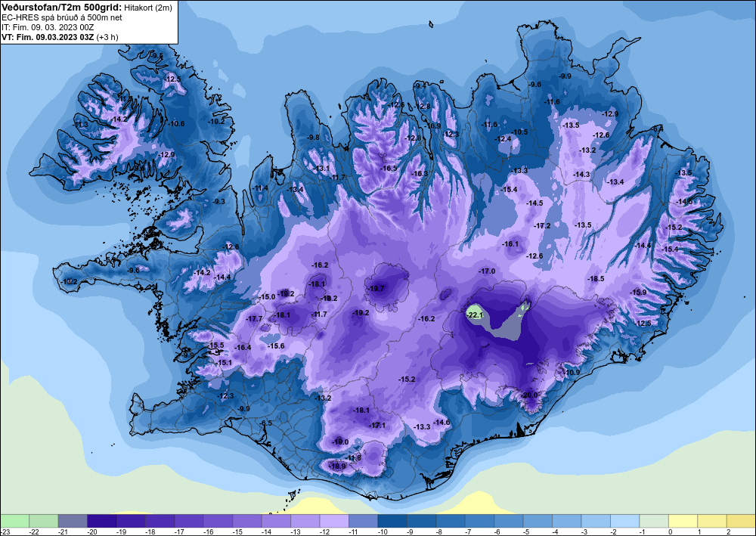Click the -17.1 temperature label
This screenshot has height=536, width=756.
(x=377, y=425)
